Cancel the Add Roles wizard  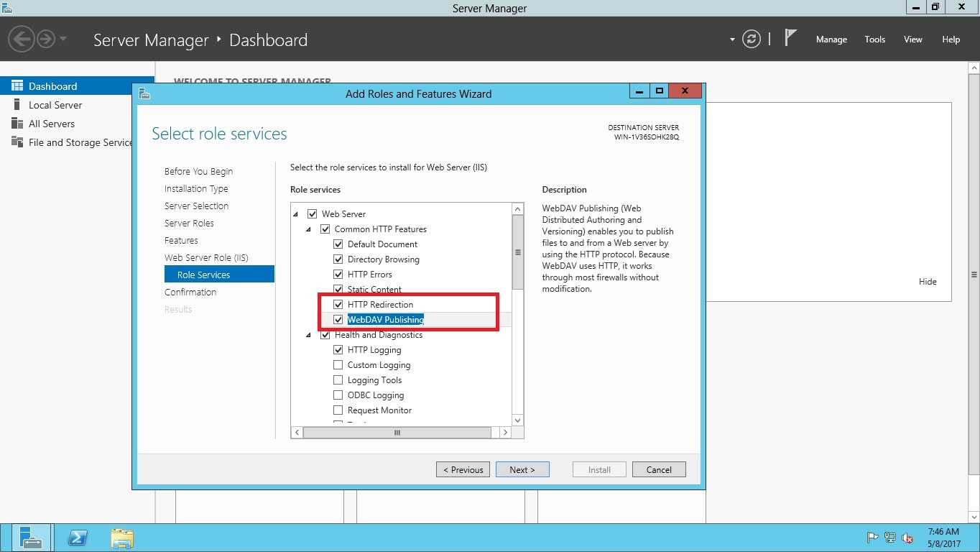pos(659,469)
